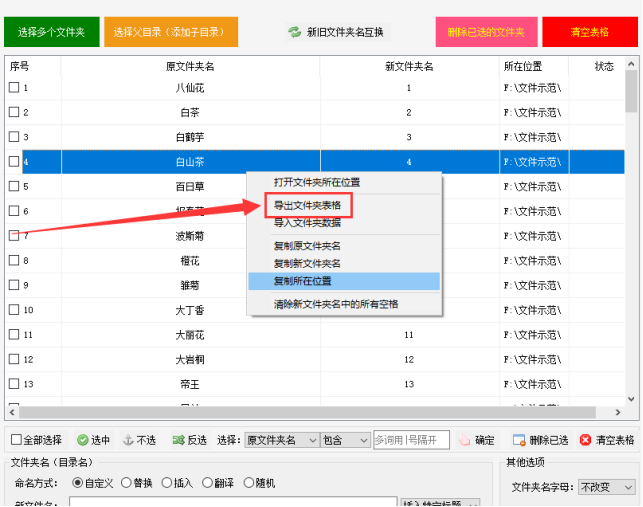643x507 pixels.
Task: Open the 包含 condition dropdown
Action: point(344,440)
